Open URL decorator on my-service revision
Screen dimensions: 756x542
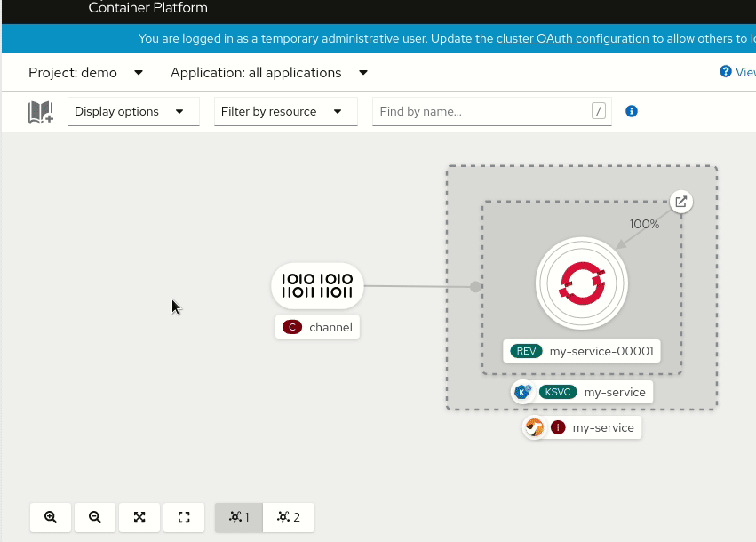tap(681, 202)
